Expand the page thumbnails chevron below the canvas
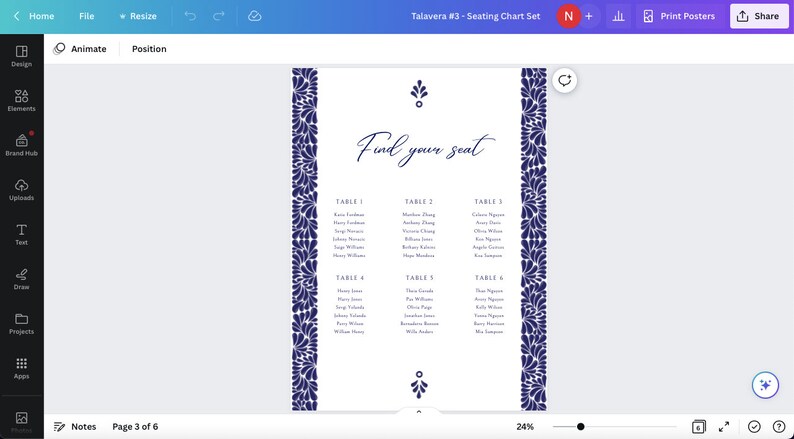 tap(419, 412)
